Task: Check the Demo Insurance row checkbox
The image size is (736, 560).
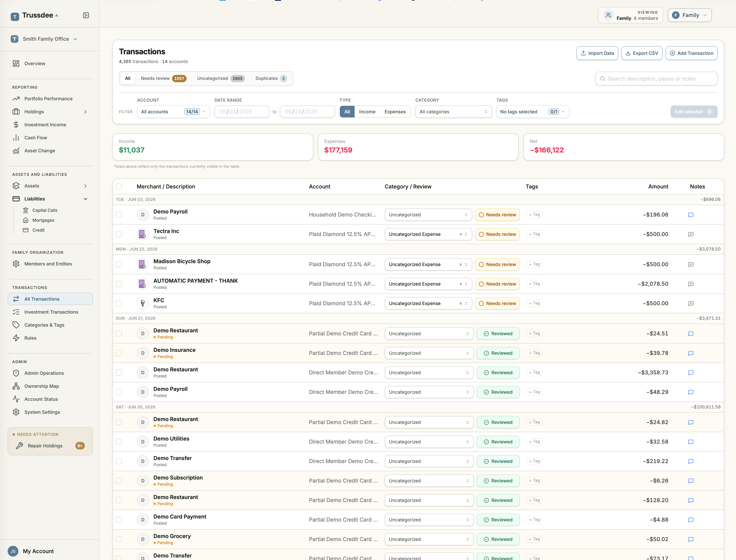Action: click(119, 353)
